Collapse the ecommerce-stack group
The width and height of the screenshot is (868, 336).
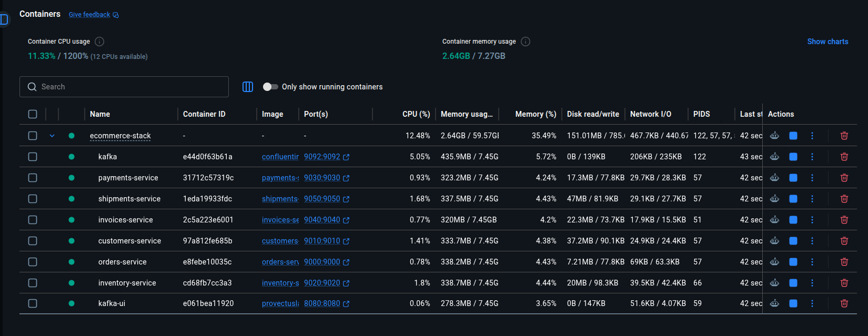pos(52,136)
